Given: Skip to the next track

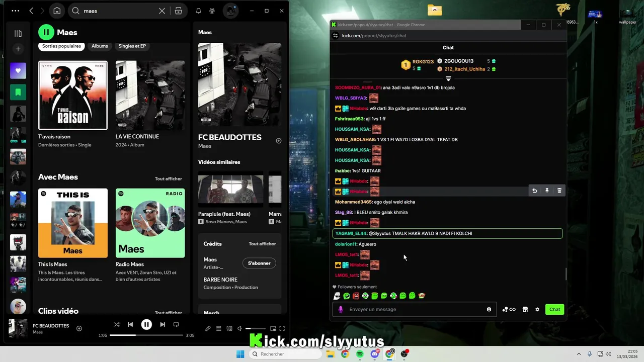Looking at the screenshot, I should point(163,324).
